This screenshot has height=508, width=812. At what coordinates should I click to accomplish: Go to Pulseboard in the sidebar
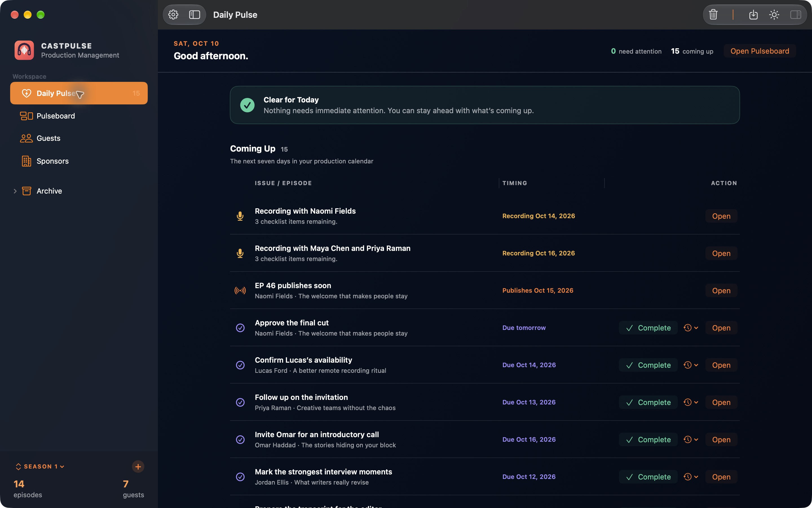pyautogui.click(x=79, y=116)
